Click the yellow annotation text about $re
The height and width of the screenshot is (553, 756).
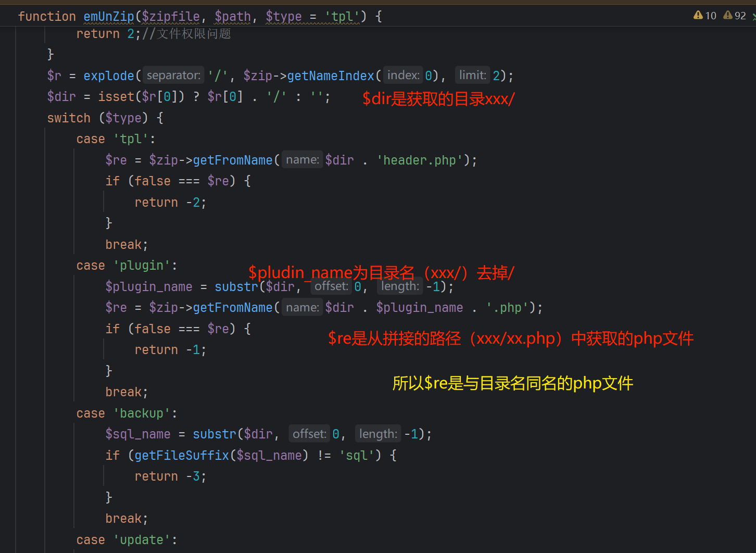pos(512,383)
